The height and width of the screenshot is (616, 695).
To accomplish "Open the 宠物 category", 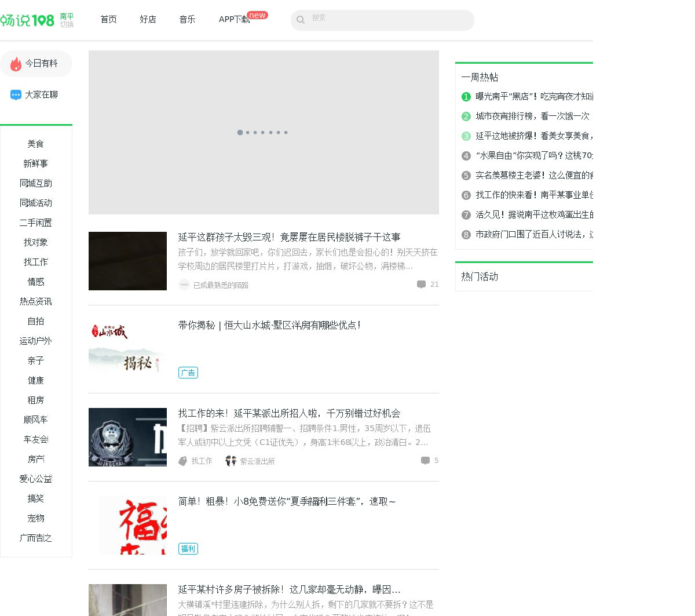I will 36,518.
